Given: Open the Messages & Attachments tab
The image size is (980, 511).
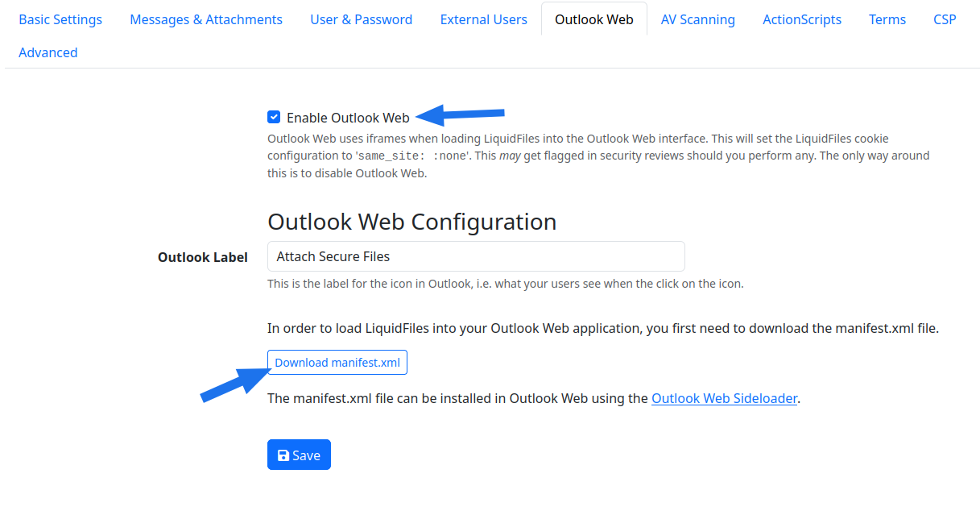Looking at the screenshot, I should pos(205,19).
